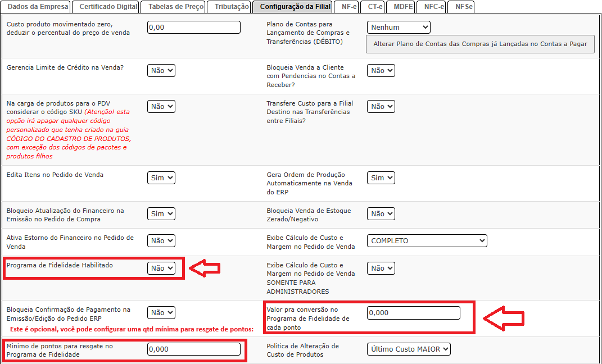This screenshot has height=364, width=602.
Task: Switch to the NFSe tab
Action: click(x=464, y=7)
